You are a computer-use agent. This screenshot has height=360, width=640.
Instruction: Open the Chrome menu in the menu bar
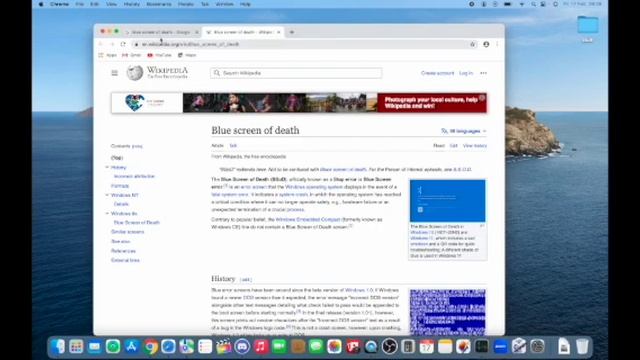60,4
